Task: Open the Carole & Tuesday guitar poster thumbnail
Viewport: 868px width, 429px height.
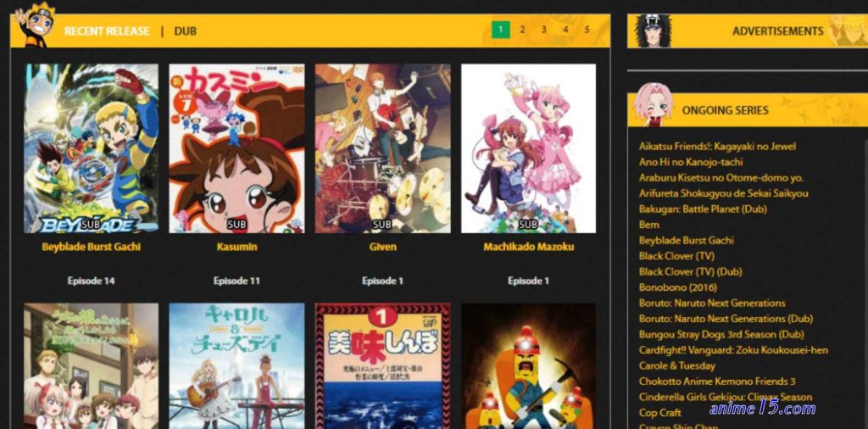Action: pyautogui.click(x=237, y=366)
